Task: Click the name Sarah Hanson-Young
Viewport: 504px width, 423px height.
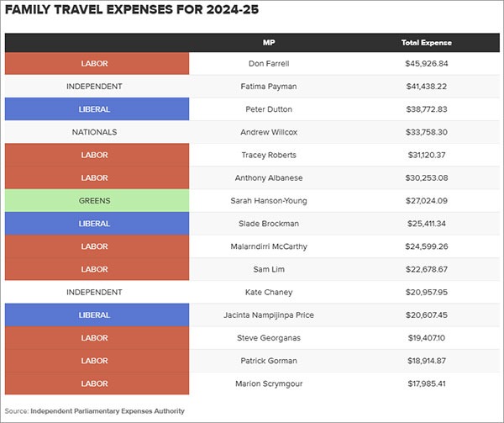Action: coord(269,201)
